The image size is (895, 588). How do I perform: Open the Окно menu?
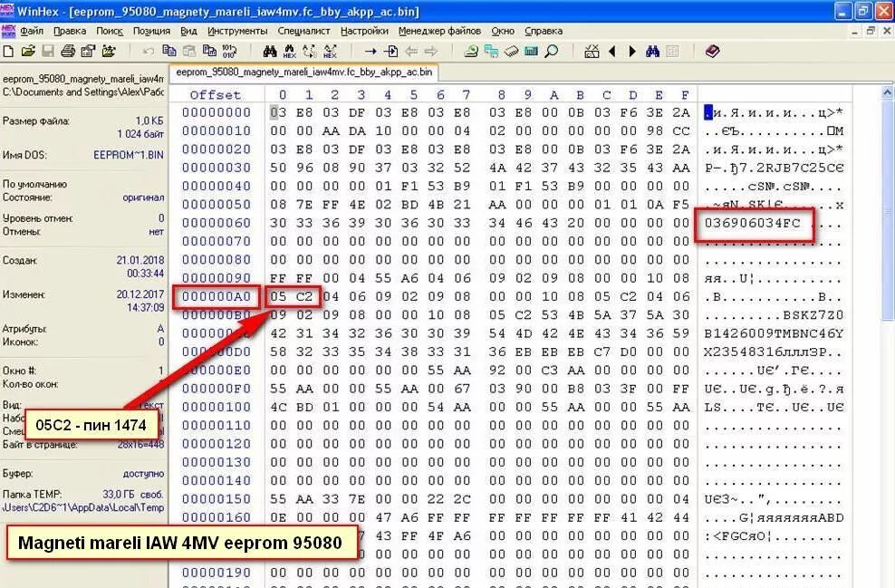(x=503, y=31)
